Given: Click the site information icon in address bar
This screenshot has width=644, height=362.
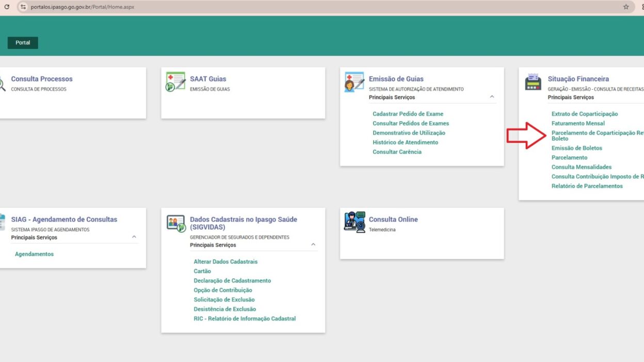Looking at the screenshot, I should click(x=23, y=7).
